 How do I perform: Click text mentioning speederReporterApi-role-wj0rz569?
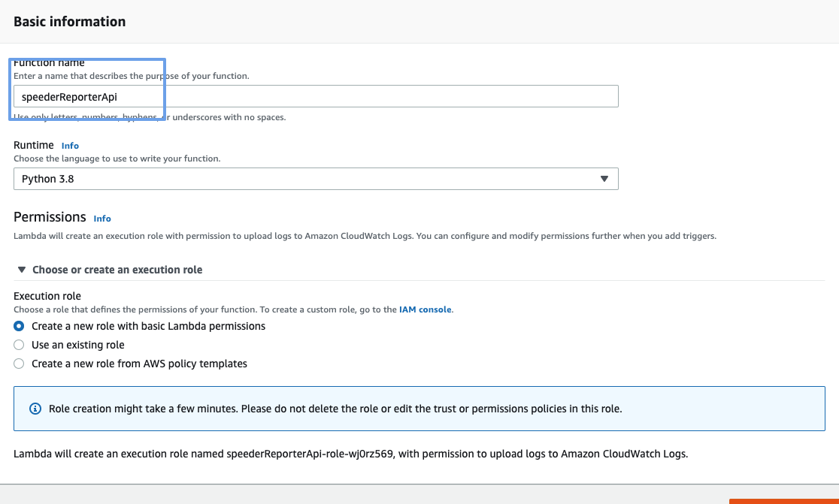[350, 454]
